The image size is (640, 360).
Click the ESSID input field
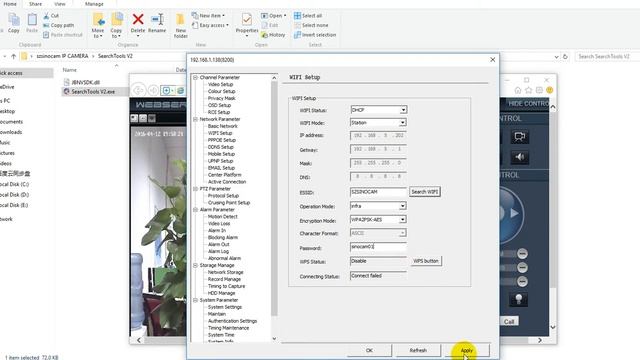click(x=378, y=192)
